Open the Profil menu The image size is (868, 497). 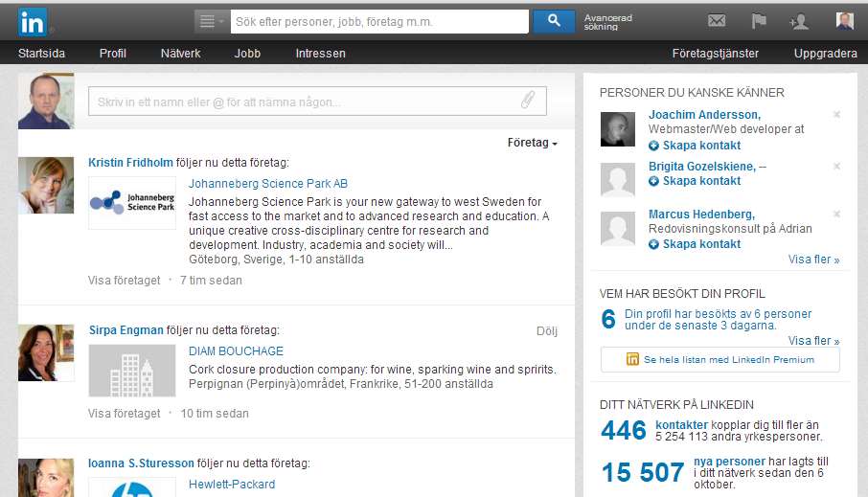113,53
